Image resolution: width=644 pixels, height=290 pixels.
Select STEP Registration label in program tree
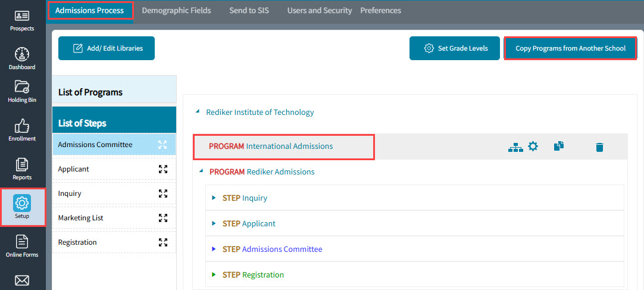tap(253, 275)
